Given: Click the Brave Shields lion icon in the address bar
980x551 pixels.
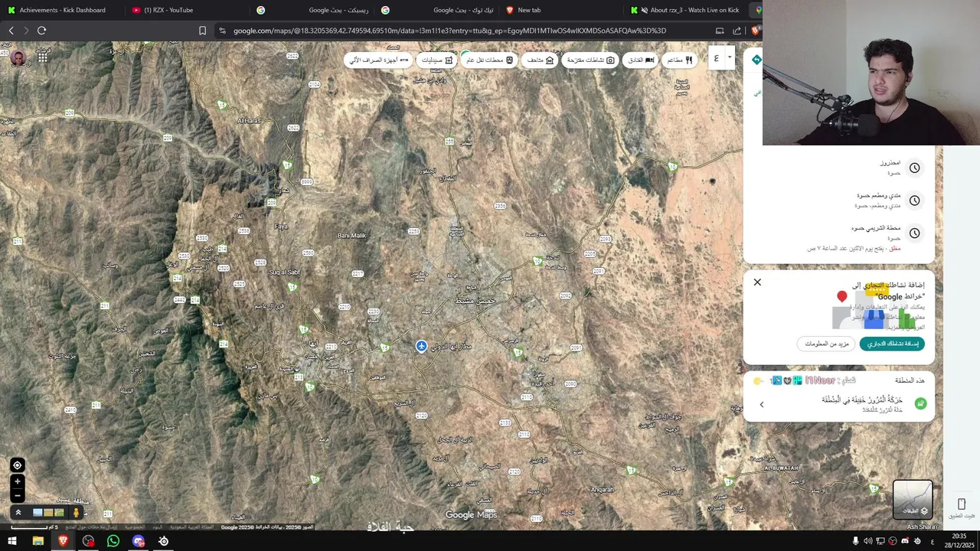Looking at the screenshot, I should (755, 31).
